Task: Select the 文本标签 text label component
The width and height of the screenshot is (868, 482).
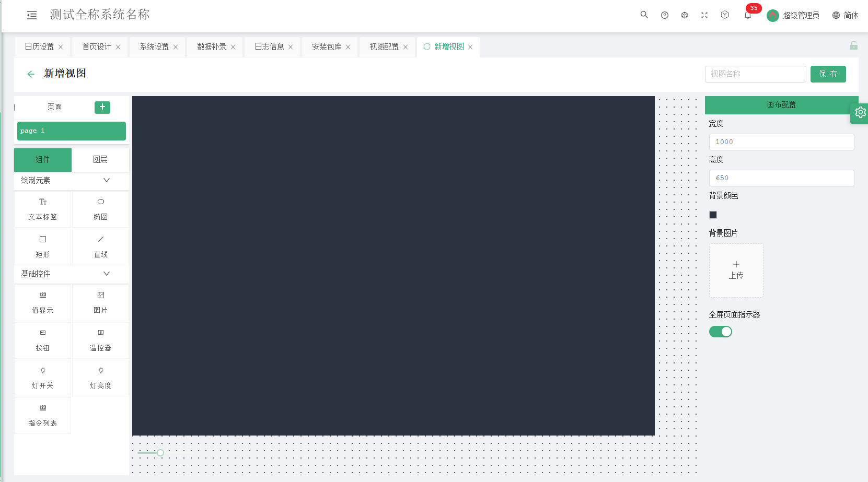Action: click(43, 209)
